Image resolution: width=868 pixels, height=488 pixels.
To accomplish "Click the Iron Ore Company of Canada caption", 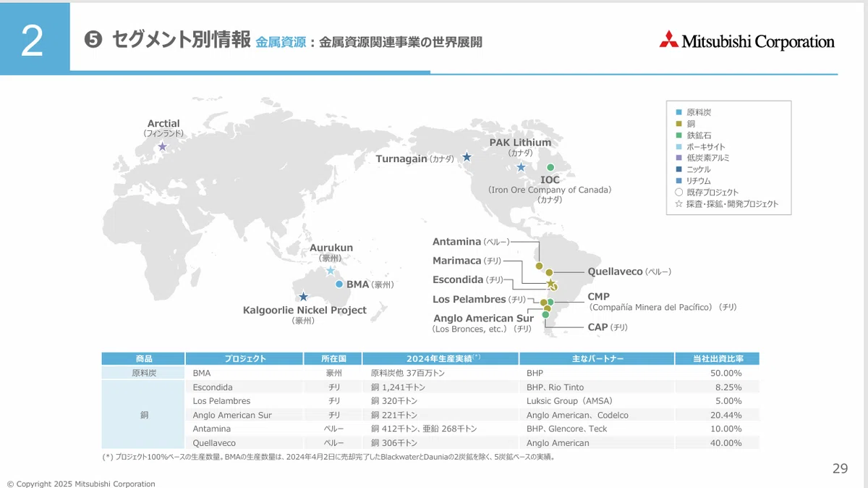I will 550,190.
